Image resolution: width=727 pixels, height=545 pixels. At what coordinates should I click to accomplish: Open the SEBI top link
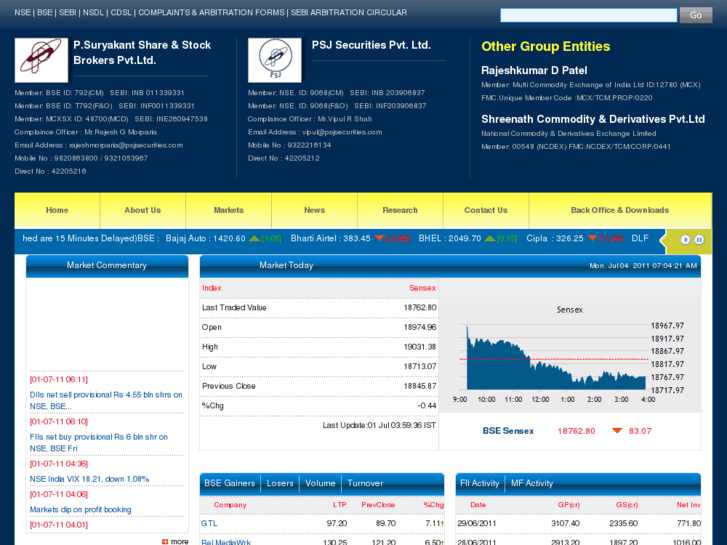67,13
